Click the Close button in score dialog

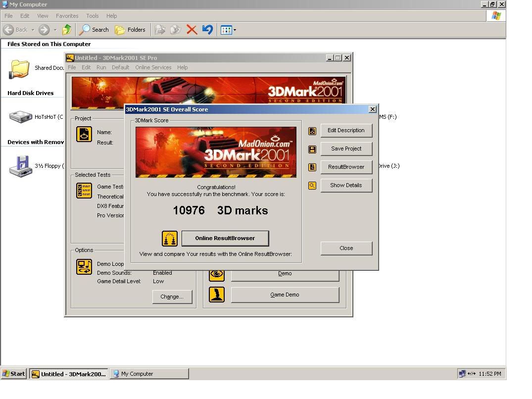(346, 249)
